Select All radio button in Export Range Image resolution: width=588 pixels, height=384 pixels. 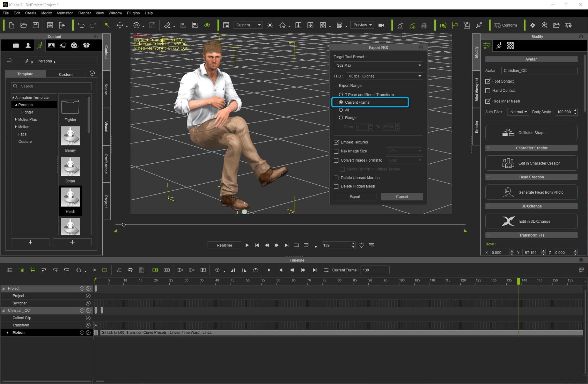[x=341, y=110]
